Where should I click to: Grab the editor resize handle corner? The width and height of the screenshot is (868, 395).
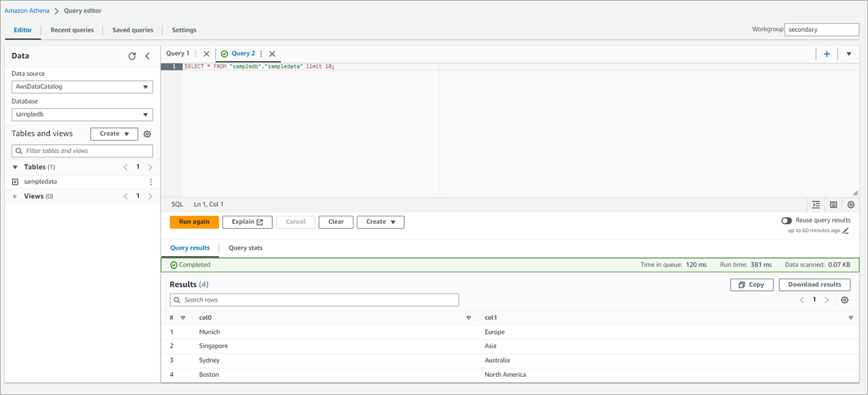click(x=855, y=193)
